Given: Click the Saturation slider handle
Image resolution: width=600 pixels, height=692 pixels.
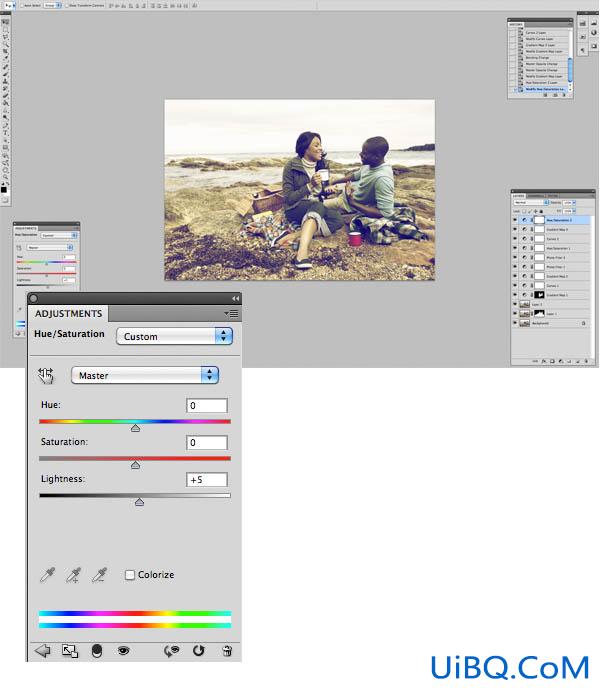Looking at the screenshot, I should tap(135, 465).
